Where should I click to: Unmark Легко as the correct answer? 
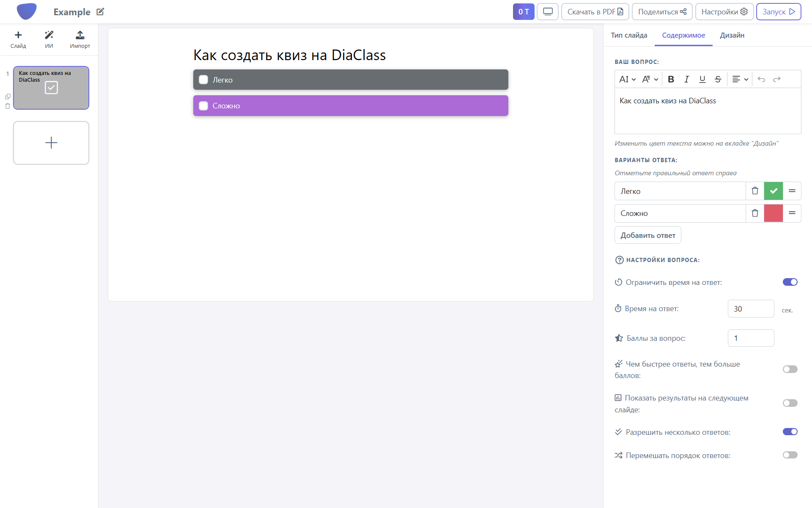774,191
